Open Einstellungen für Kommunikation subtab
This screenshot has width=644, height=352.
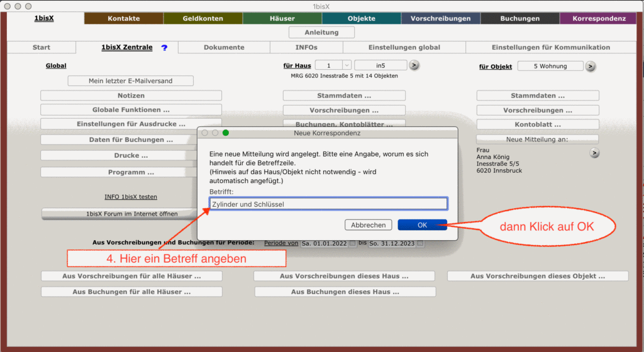(551, 47)
